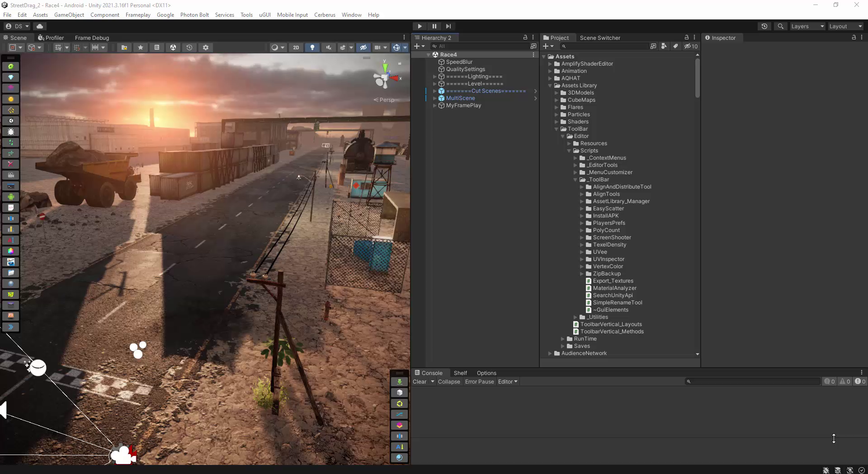This screenshot has height=474, width=868.
Task: Click the Unity logo icon in the Scene toolbar
Action: (173, 47)
